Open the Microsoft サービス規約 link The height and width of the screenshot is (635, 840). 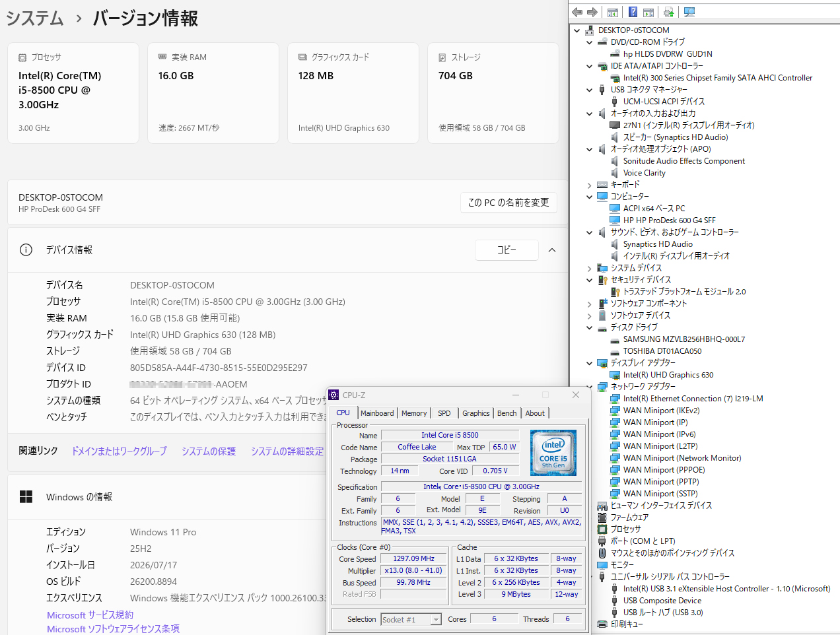click(90, 615)
